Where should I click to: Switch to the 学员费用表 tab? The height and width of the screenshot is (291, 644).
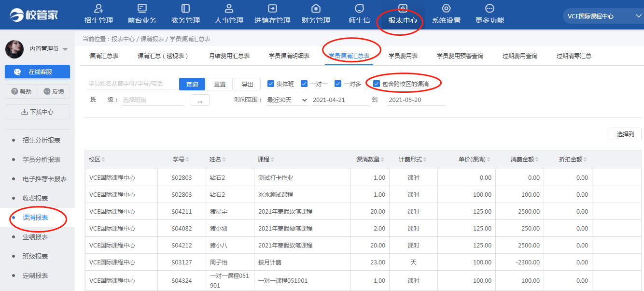[x=403, y=56]
